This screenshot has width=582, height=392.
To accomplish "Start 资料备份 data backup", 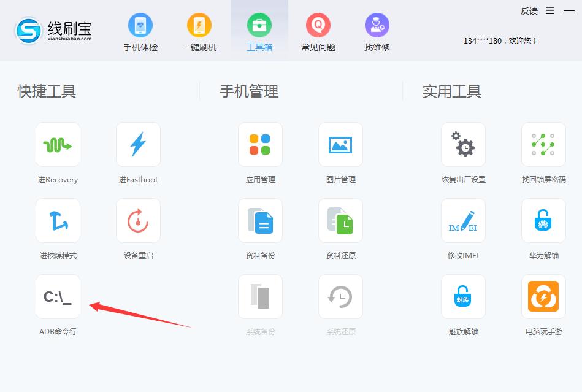I will pos(260,221).
